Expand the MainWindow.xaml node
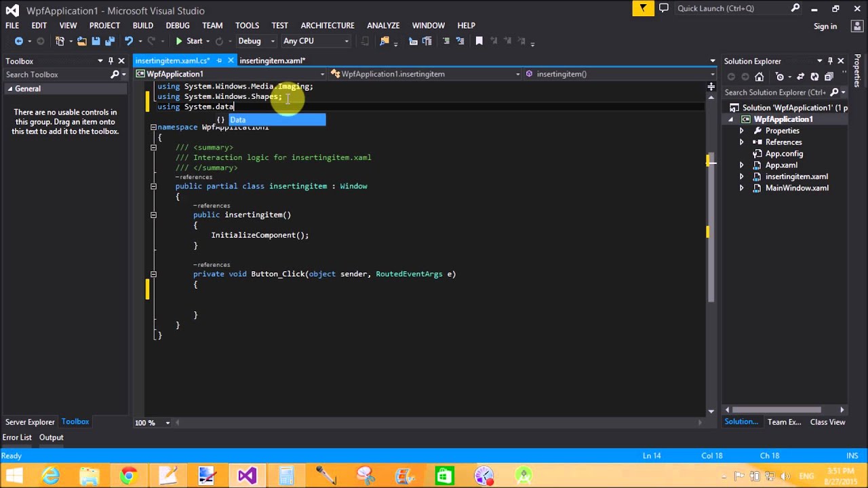This screenshot has height=488, width=868. pyautogui.click(x=741, y=188)
